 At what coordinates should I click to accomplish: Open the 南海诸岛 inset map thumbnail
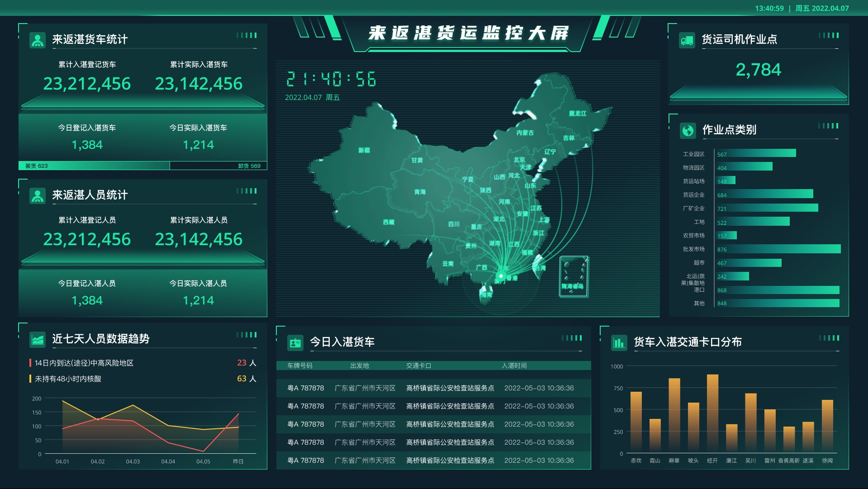[574, 276]
